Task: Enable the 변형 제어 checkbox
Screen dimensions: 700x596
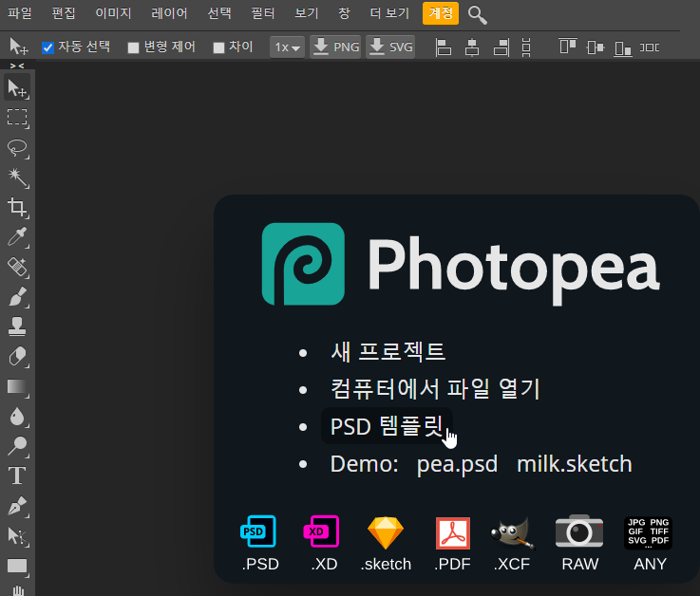Action: [x=134, y=47]
